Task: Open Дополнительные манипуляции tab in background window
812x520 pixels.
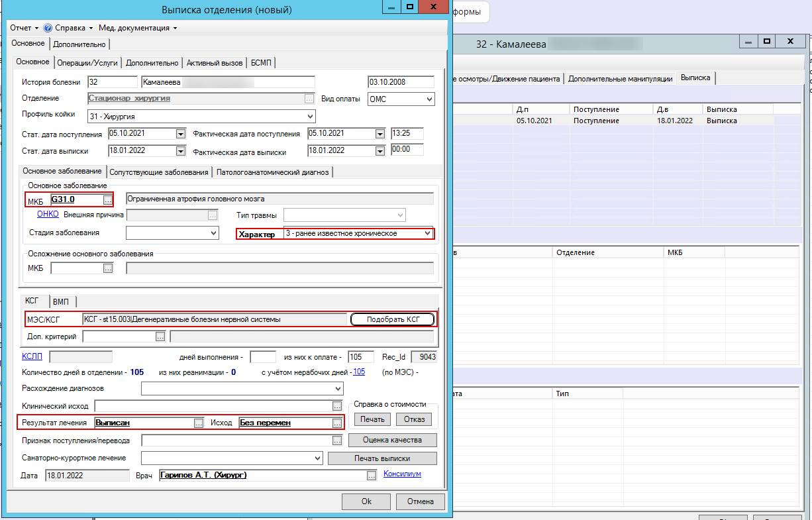Action: (620, 79)
